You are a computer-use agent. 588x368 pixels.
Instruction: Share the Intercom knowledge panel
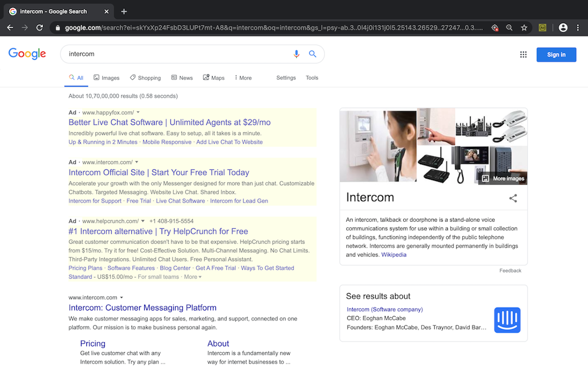(513, 198)
